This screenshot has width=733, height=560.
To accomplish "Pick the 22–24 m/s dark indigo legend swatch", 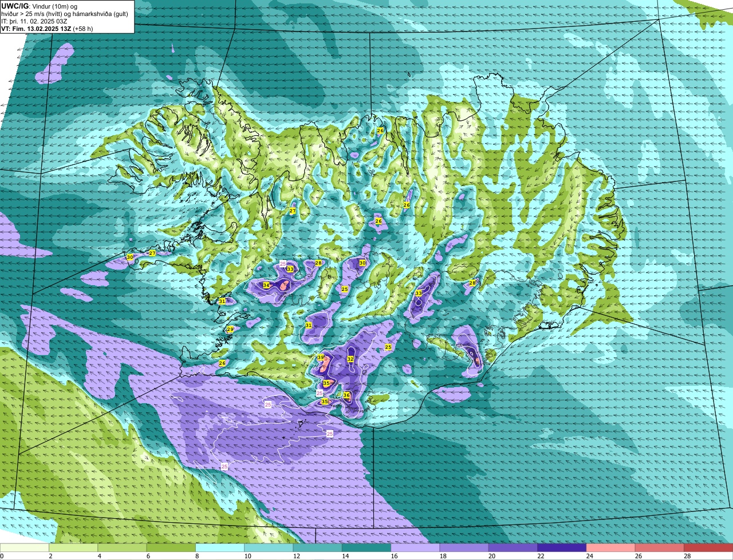I will 561,547.
